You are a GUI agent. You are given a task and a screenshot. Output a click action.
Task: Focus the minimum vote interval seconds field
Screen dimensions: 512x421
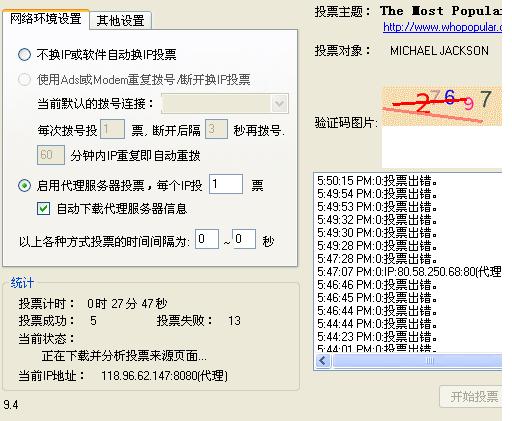tap(207, 239)
